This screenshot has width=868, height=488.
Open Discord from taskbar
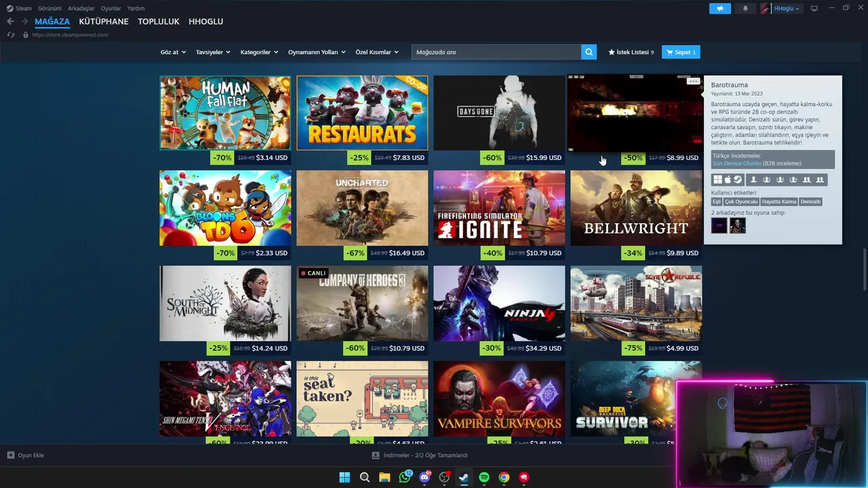tap(425, 477)
